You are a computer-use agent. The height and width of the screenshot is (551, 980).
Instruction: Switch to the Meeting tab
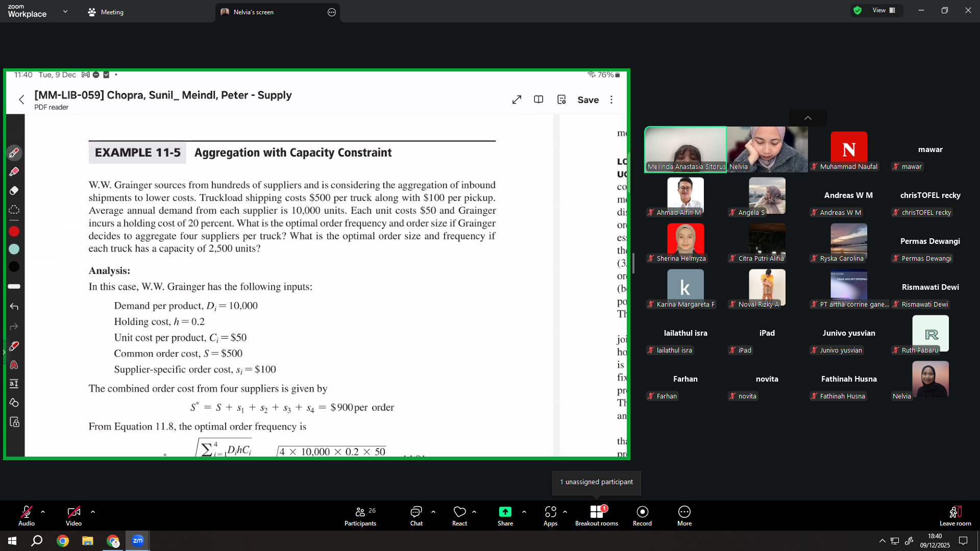click(106, 12)
